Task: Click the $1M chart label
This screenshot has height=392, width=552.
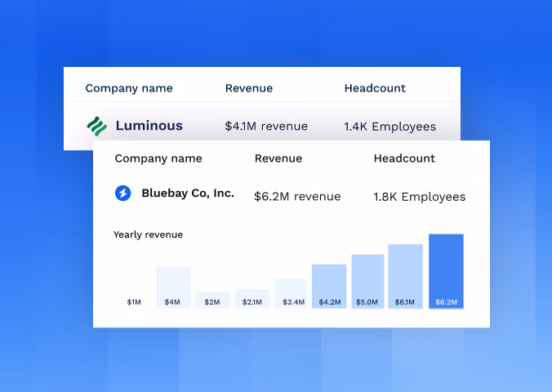Action: click(x=134, y=302)
